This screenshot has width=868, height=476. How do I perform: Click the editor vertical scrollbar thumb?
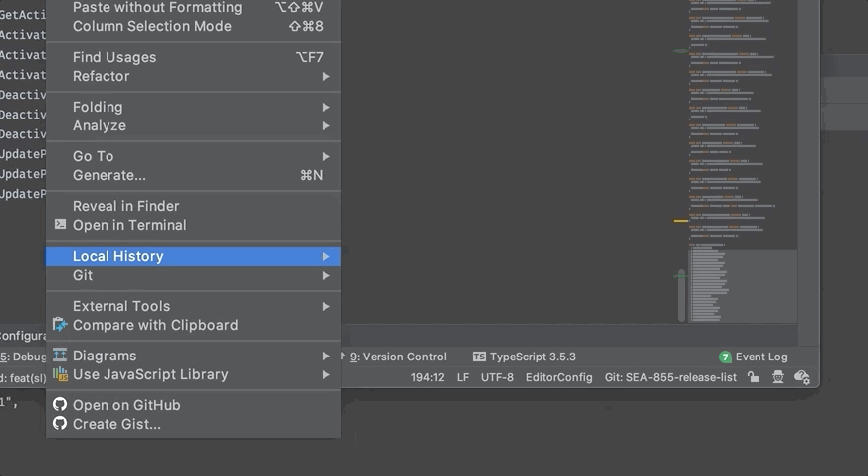pyautogui.click(x=681, y=296)
